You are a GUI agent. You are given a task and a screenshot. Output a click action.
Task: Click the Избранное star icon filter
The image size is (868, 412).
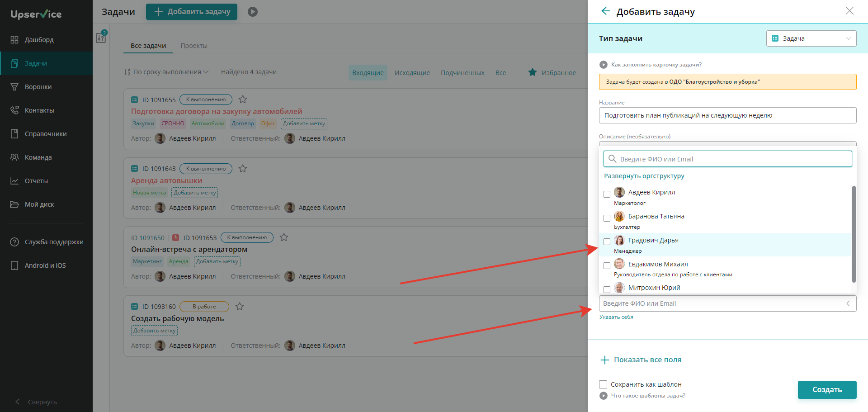(x=533, y=72)
